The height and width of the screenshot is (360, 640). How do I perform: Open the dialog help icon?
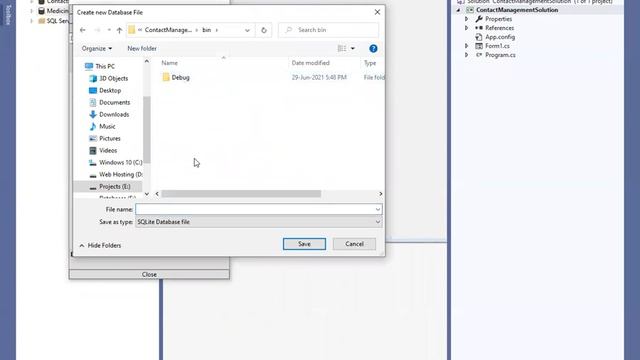point(373,49)
